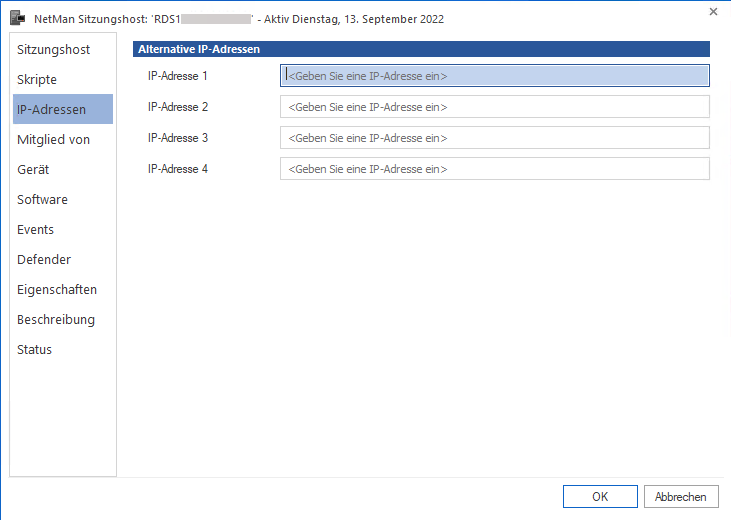This screenshot has width=731, height=520.
Task: Click the NetMan session host title bar icon
Action: pyautogui.click(x=17, y=19)
